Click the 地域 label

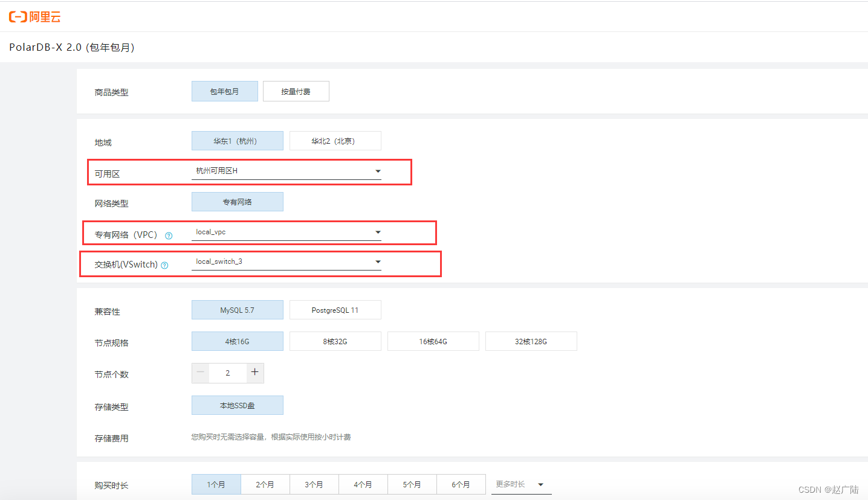[103, 143]
